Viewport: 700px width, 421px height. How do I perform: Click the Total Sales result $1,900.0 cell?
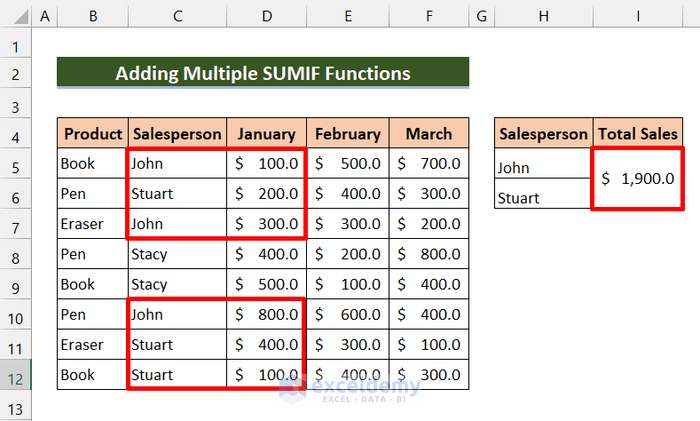pyautogui.click(x=637, y=178)
